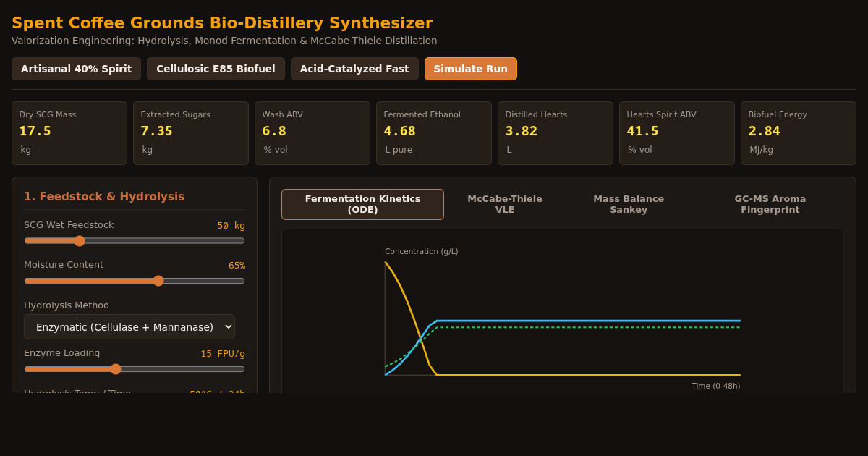
Task: Adjust the SCG Wet Feedstock slider
Action: [x=135, y=241]
